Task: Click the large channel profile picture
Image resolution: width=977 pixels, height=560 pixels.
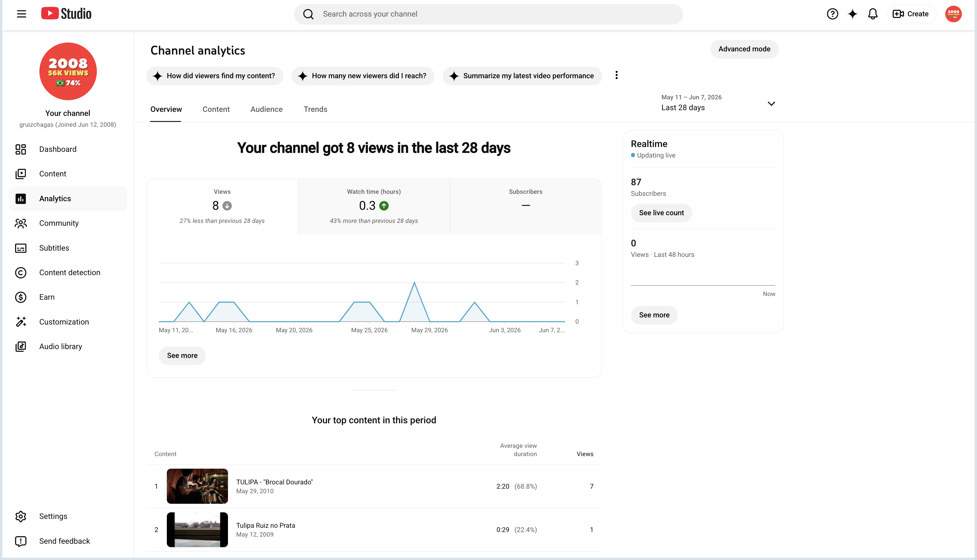Action: point(68,71)
